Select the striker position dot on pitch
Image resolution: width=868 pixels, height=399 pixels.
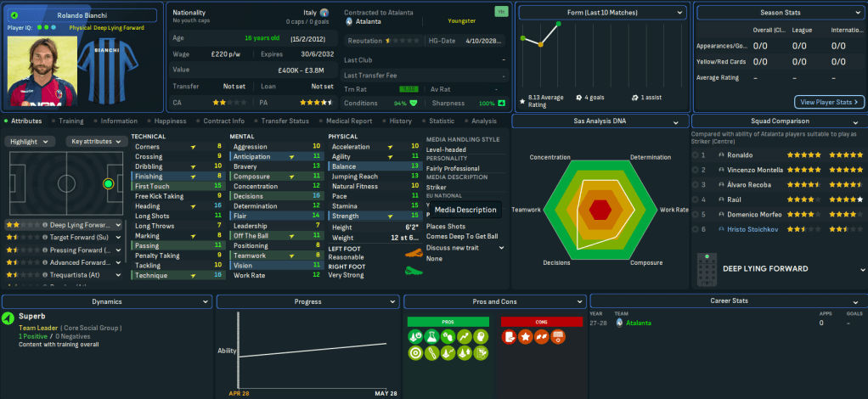point(108,183)
